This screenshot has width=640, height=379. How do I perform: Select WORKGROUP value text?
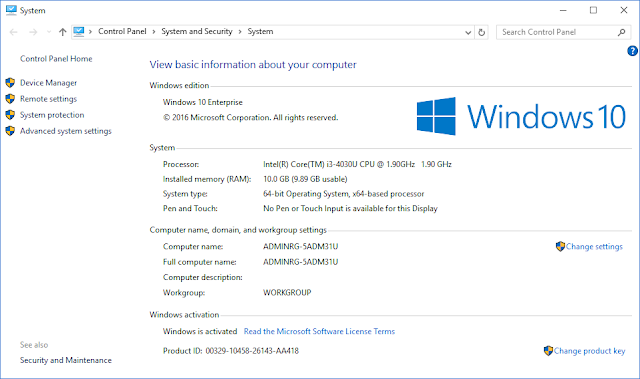287,293
